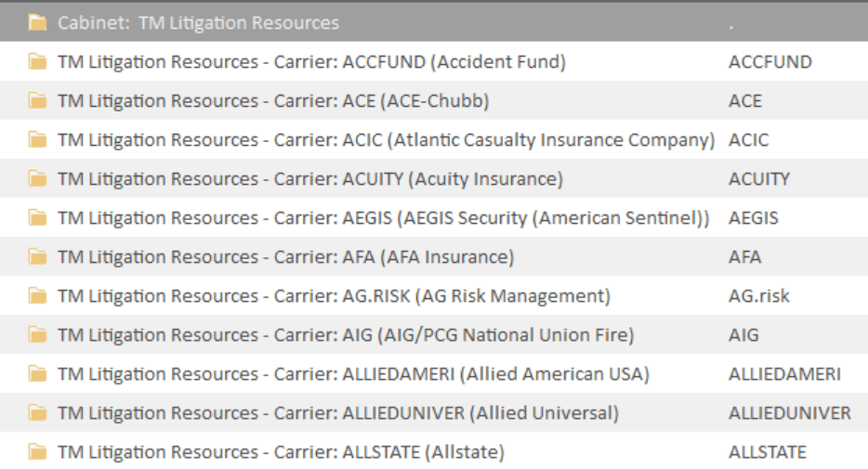Select the ALLIEDAMERI code cell

click(784, 374)
